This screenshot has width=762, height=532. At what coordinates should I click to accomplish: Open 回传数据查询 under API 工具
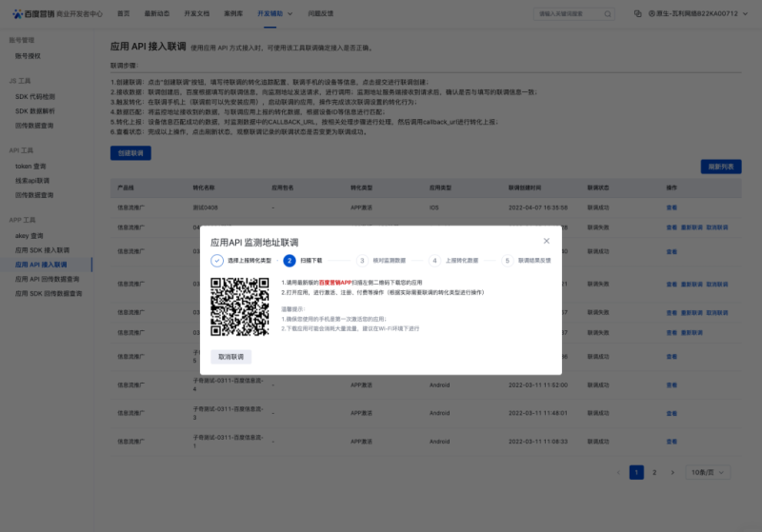[x=34, y=195]
